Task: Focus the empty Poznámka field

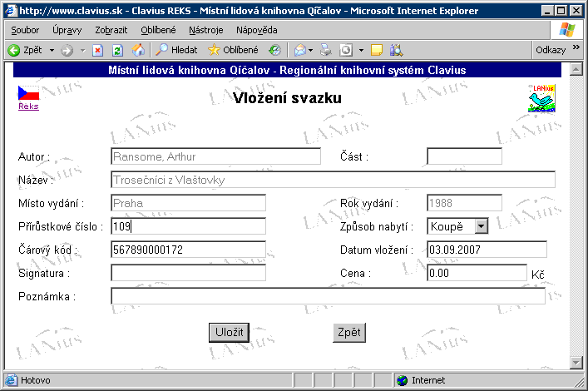Action: 329,296
